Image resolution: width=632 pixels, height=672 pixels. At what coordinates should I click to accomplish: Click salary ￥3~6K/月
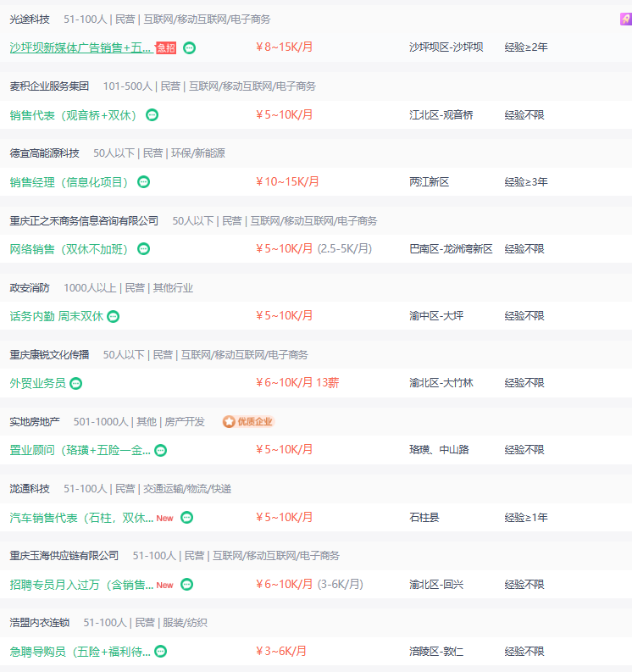coord(281,651)
